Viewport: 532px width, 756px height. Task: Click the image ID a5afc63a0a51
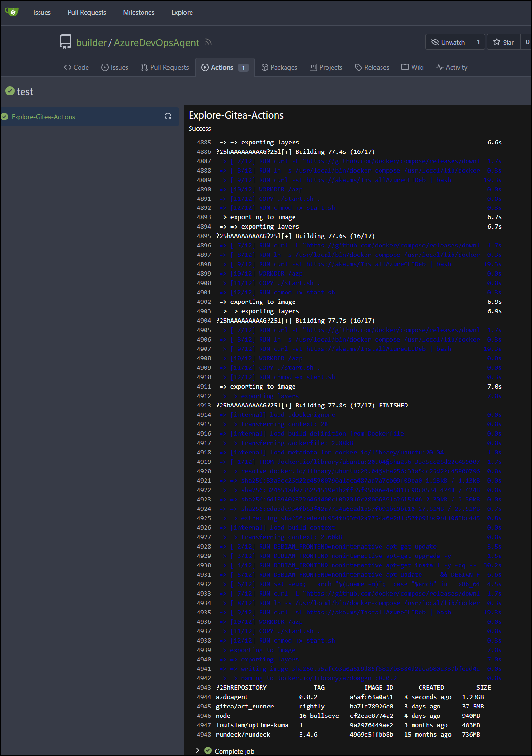point(372,697)
